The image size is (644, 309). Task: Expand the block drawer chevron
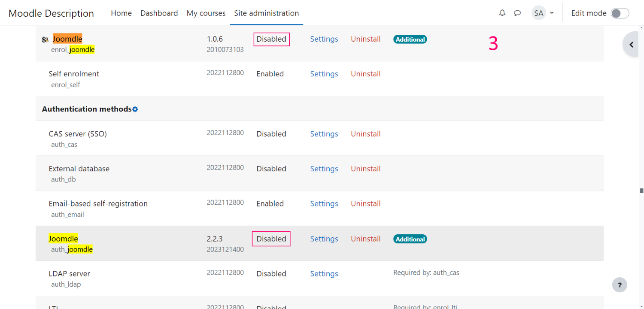(x=632, y=44)
